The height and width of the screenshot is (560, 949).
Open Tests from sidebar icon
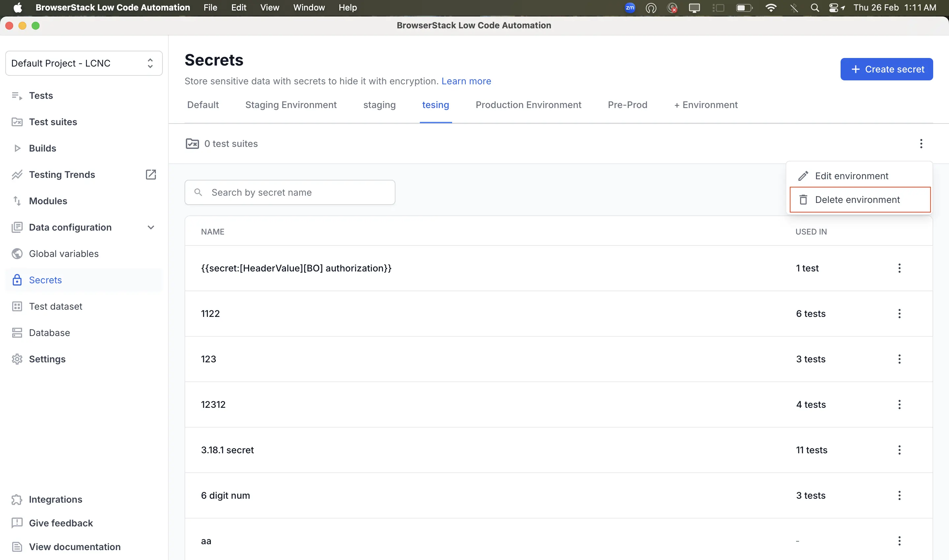pyautogui.click(x=16, y=96)
